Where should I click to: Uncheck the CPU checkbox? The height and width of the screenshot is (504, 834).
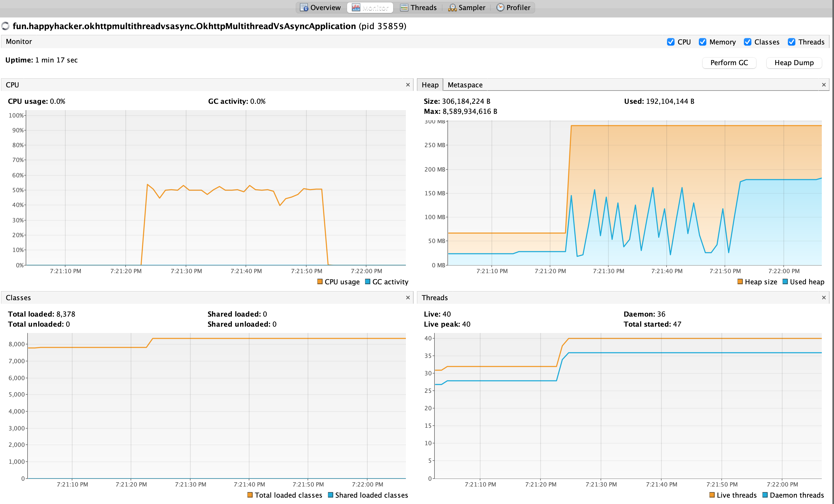[671, 42]
